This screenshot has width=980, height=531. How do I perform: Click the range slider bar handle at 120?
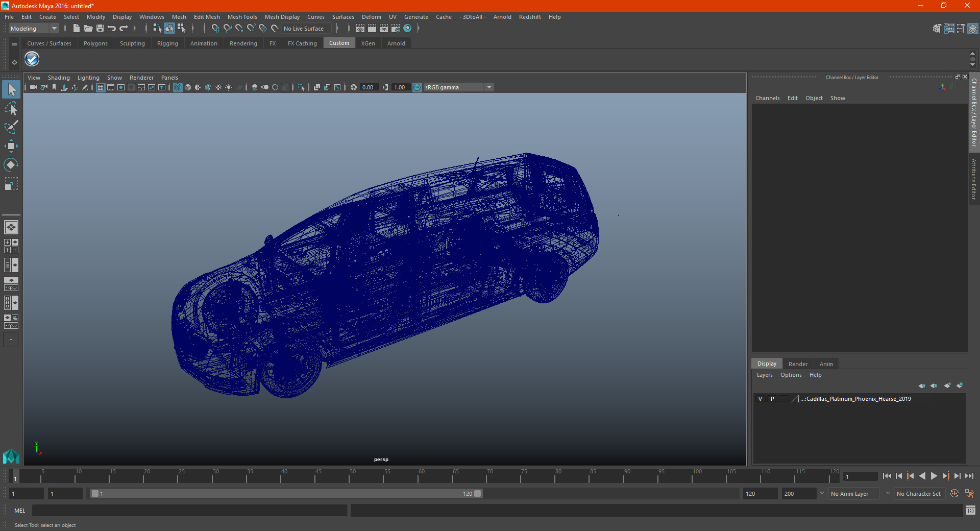click(478, 494)
